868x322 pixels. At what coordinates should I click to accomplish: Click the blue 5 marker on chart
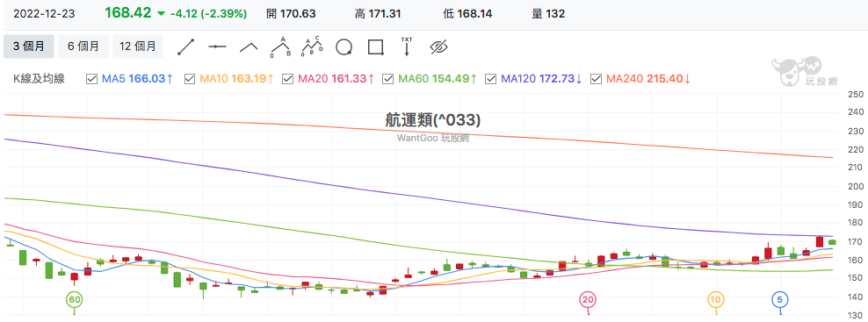click(x=780, y=300)
